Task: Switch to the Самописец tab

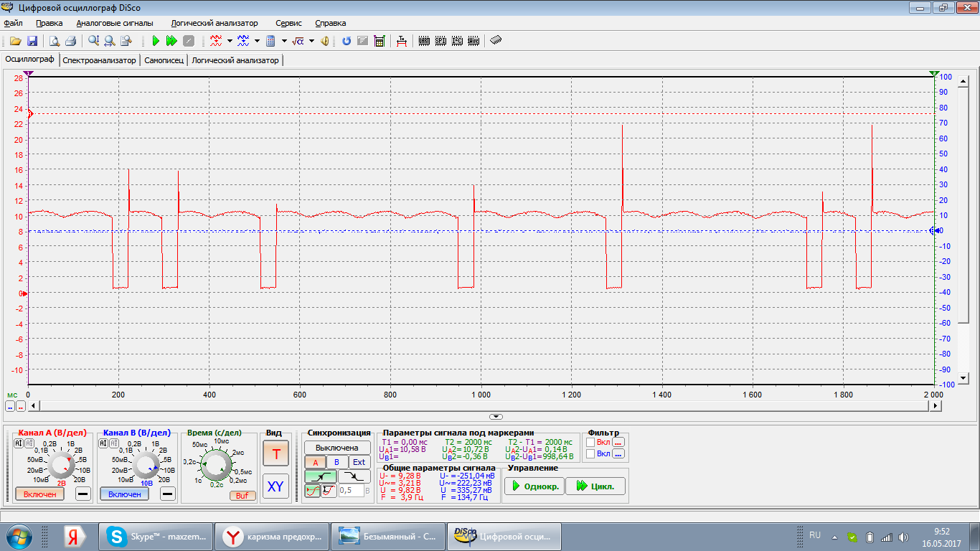Action: click(x=164, y=60)
